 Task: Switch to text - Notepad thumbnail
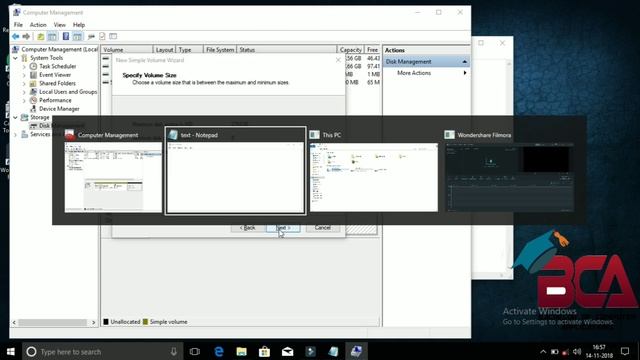coord(236,171)
